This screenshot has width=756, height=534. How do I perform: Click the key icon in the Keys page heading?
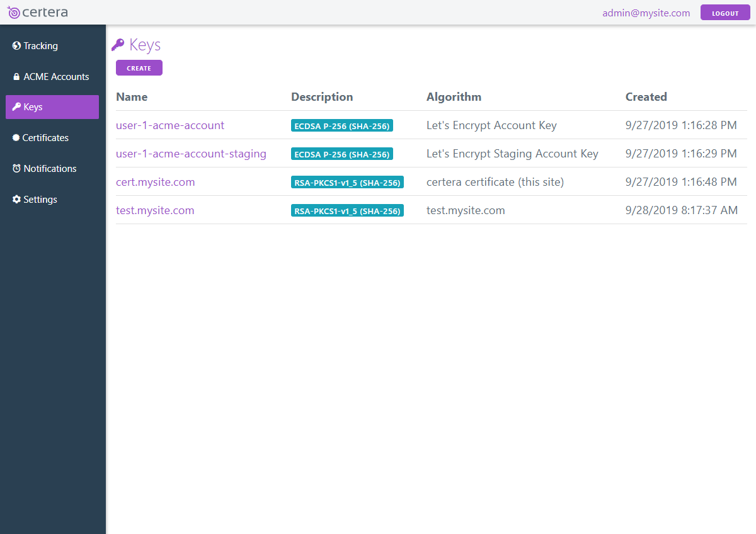coord(118,45)
